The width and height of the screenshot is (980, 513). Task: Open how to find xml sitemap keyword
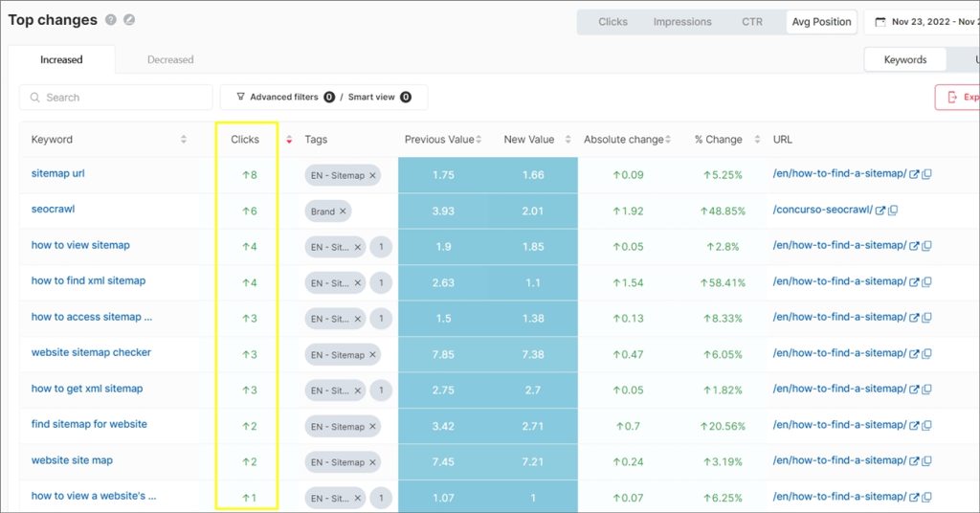pyautogui.click(x=88, y=281)
